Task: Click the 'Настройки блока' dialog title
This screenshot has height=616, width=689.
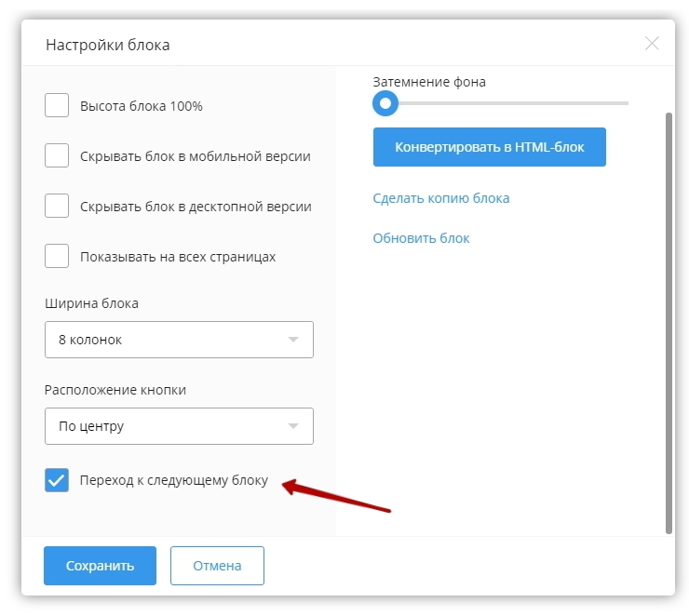Action: 107,45
